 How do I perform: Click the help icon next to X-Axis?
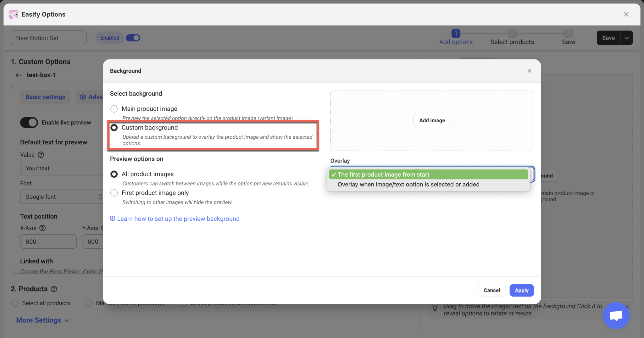[x=42, y=228]
